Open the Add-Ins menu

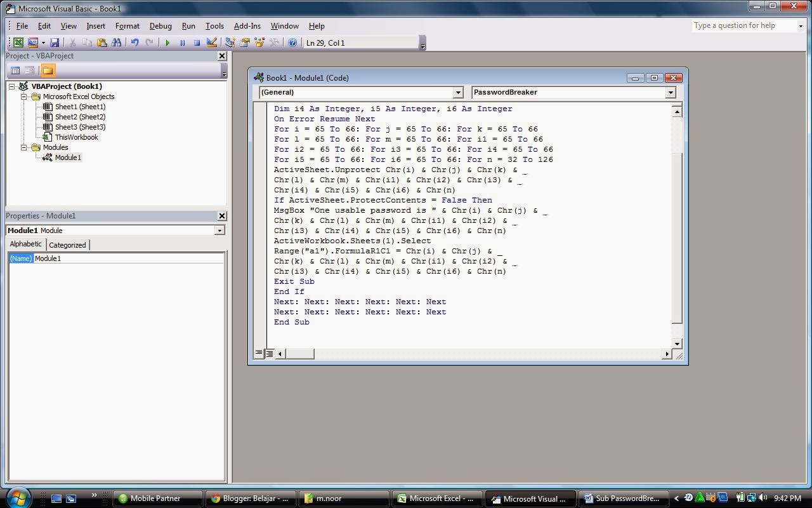(x=247, y=26)
